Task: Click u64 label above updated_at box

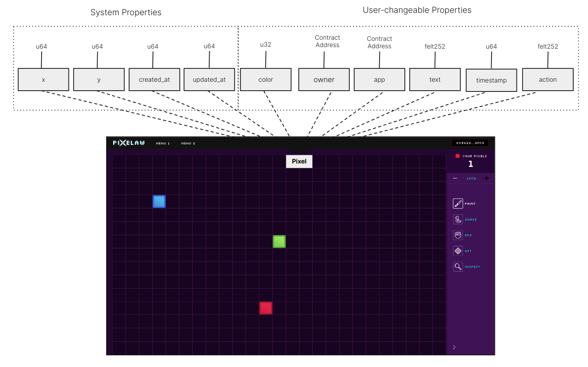Action: click(x=209, y=46)
